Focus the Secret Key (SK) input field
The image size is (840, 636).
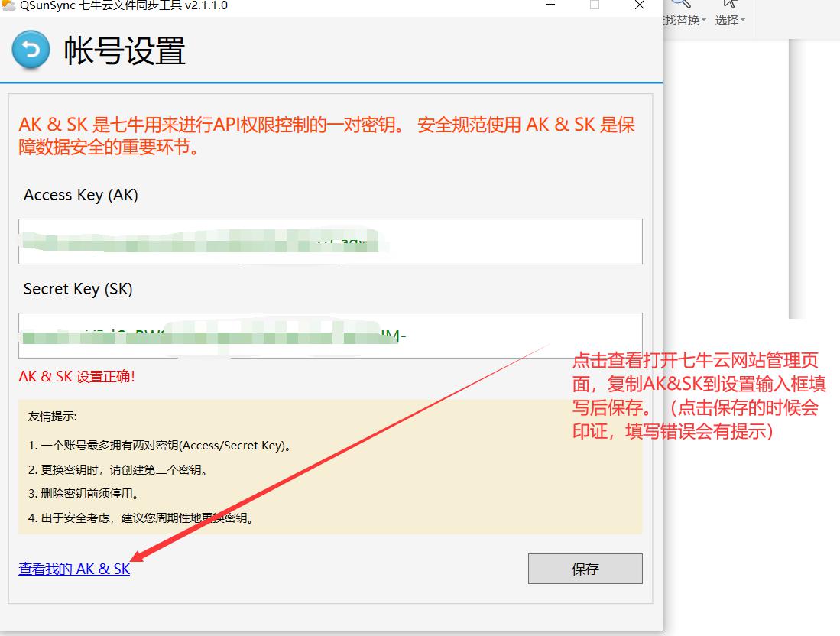pos(330,336)
